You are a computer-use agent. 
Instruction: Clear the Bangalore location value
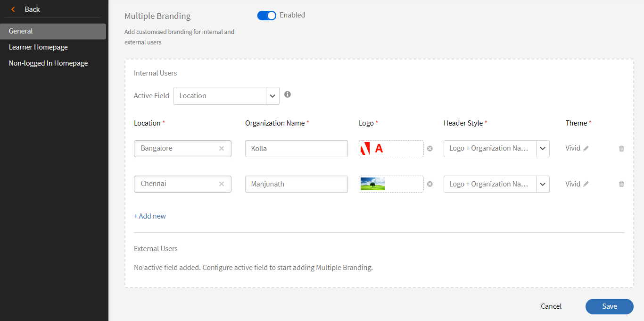[222, 148]
